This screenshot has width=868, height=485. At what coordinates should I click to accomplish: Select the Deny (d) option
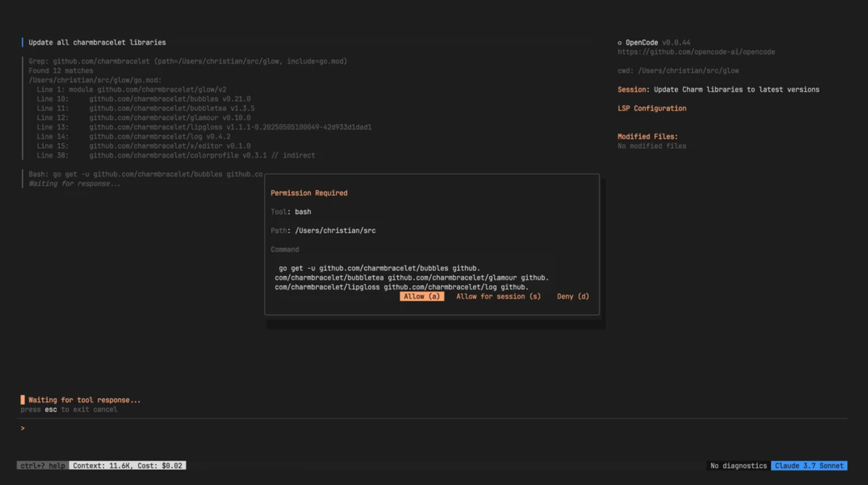point(573,296)
